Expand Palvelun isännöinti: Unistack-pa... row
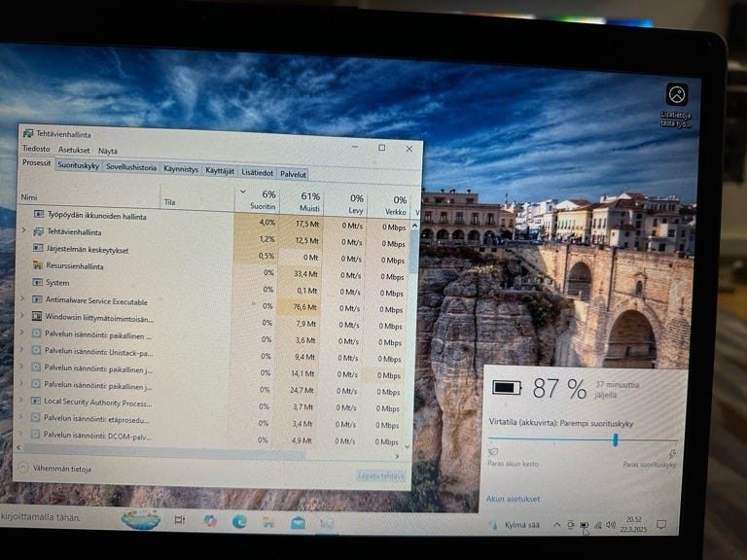Viewport: 747px width, 560px height. tap(21, 349)
